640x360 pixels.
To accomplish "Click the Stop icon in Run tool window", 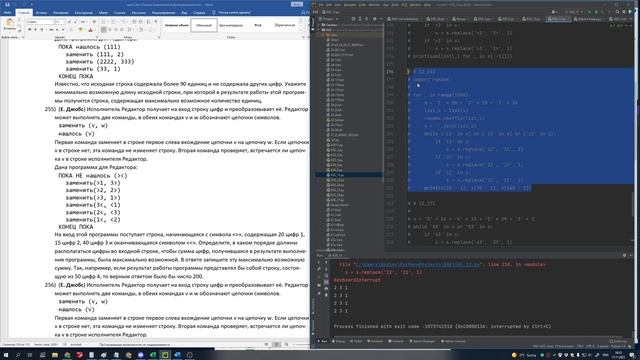I will point(319,277).
